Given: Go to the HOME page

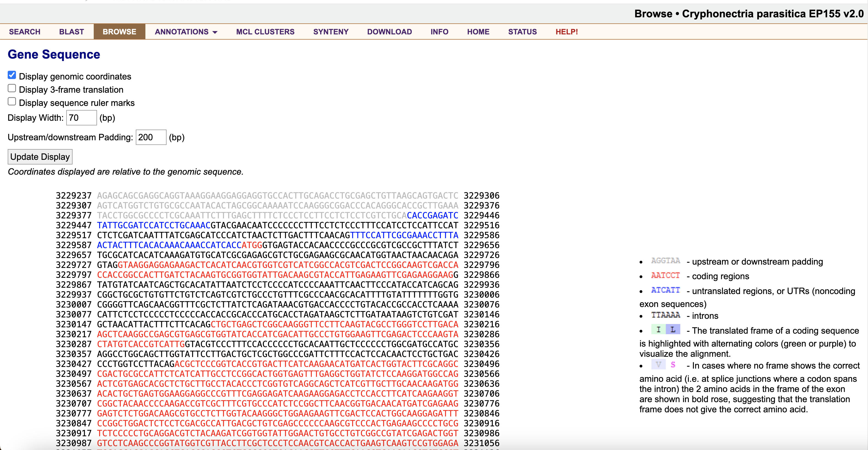Looking at the screenshot, I should (x=478, y=32).
